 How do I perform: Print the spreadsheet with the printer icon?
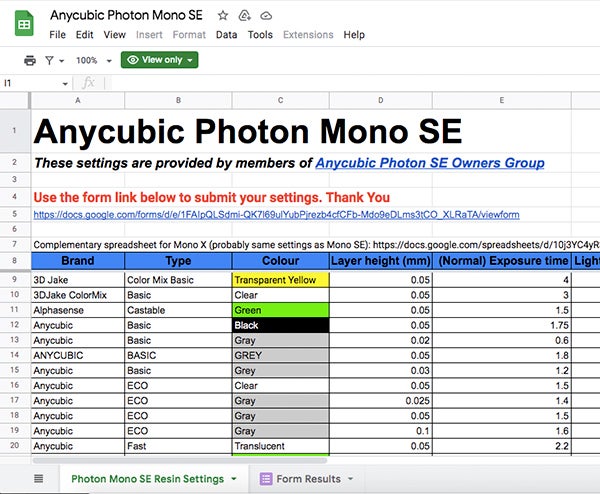tap(30, 60)
